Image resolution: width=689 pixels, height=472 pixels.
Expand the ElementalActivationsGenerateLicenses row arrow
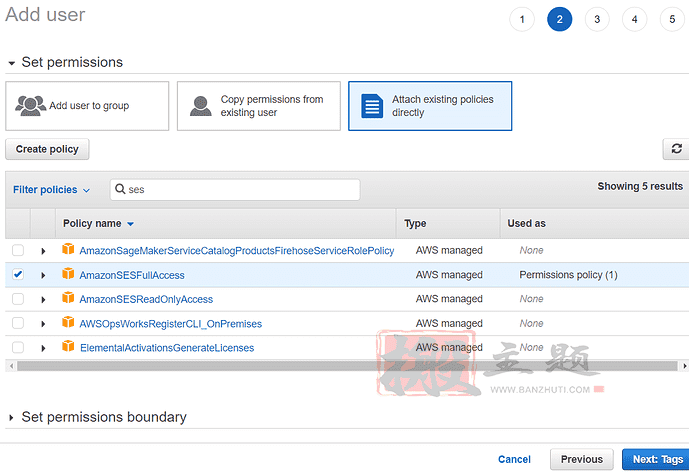click(x=43, y=348)
